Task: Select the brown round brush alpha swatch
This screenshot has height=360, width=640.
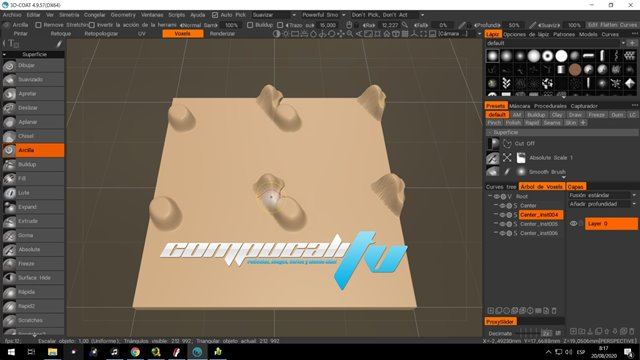Action: [575, 70]
